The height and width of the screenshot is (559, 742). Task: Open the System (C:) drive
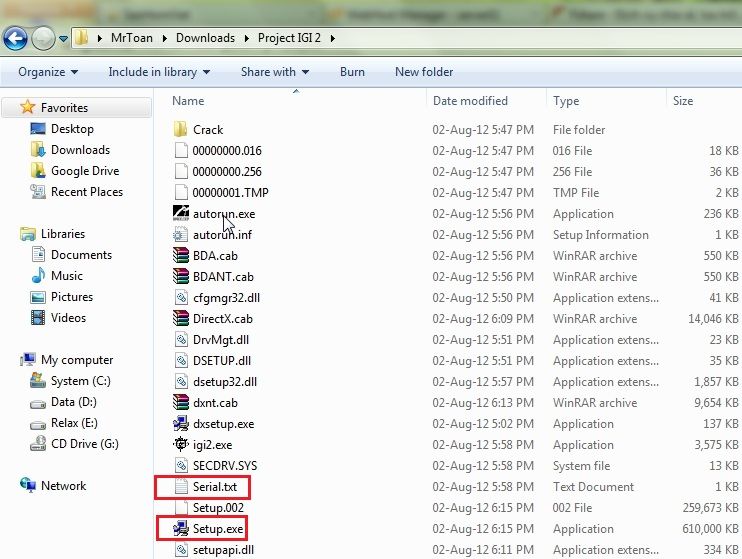click(x=81, y=381)
